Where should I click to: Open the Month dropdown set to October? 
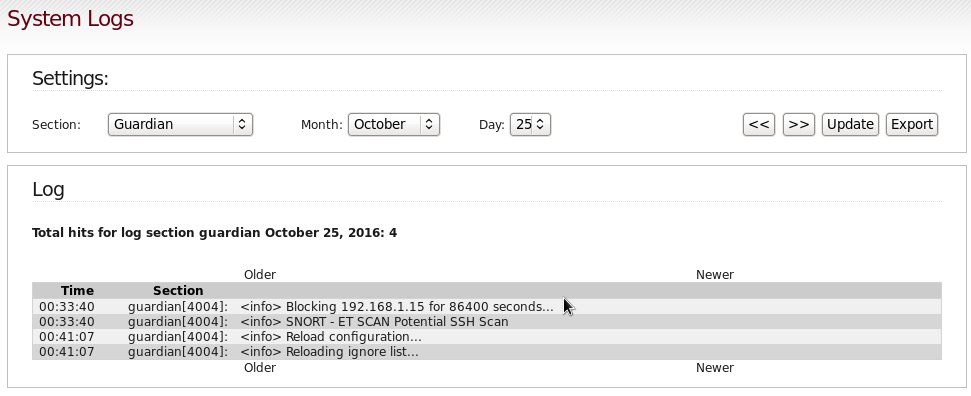[393, 125]
